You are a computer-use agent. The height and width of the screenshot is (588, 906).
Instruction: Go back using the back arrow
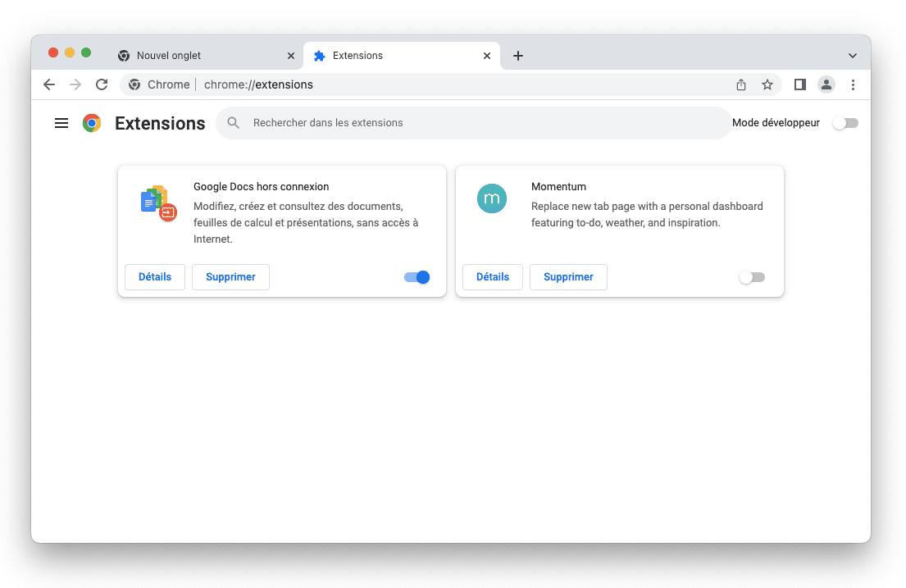pos(49,84)
